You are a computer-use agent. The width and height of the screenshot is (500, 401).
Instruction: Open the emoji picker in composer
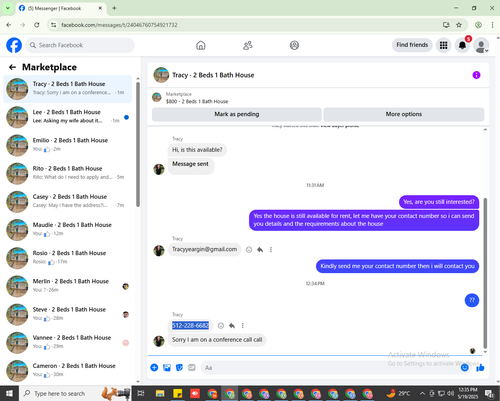(464, 368)
